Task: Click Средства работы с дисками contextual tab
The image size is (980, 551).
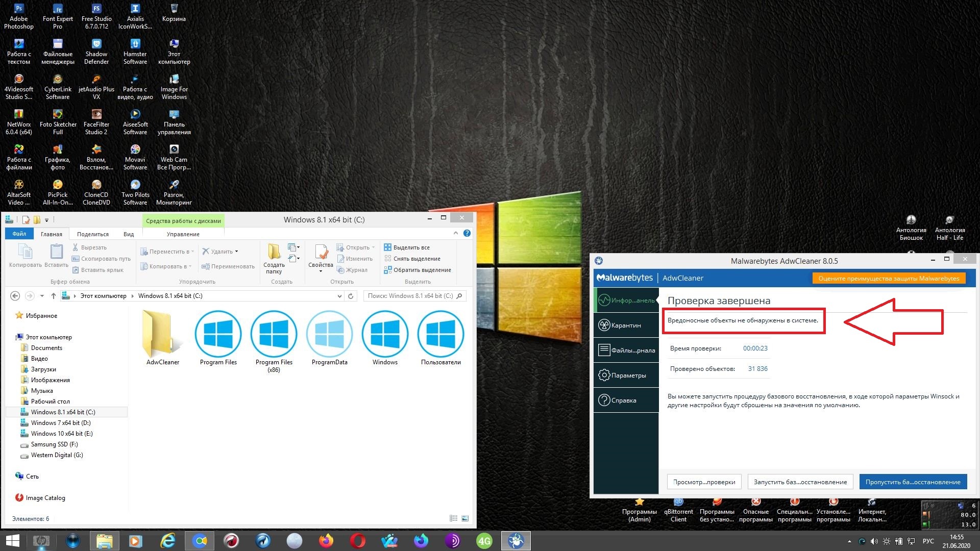Action: click(x=183, y=221)
